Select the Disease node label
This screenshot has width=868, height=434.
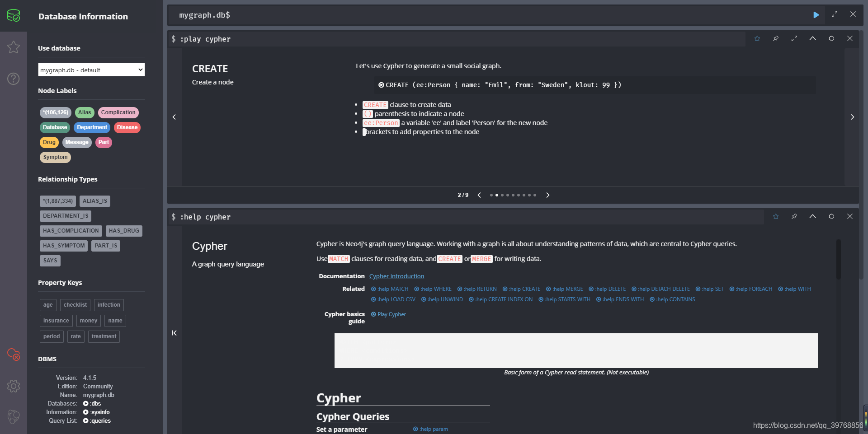(127, 127)
